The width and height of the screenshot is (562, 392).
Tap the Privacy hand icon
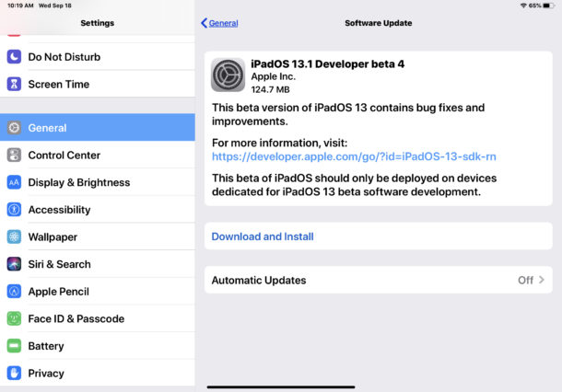point(14,373)
